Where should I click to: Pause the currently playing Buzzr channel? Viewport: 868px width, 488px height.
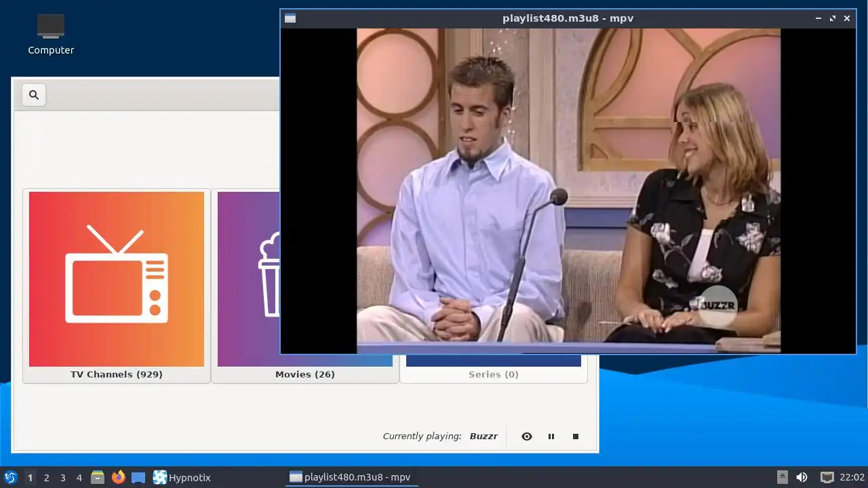click(551, 436)
